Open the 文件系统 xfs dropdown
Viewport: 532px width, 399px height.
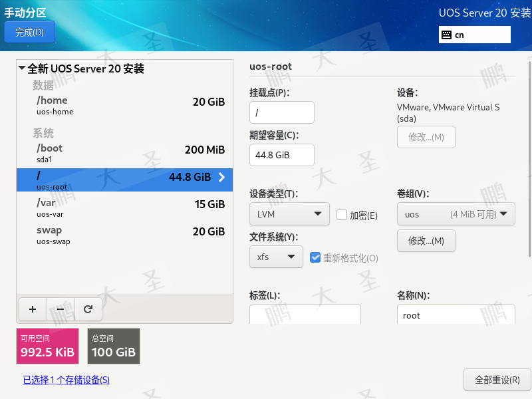(276, 257)
